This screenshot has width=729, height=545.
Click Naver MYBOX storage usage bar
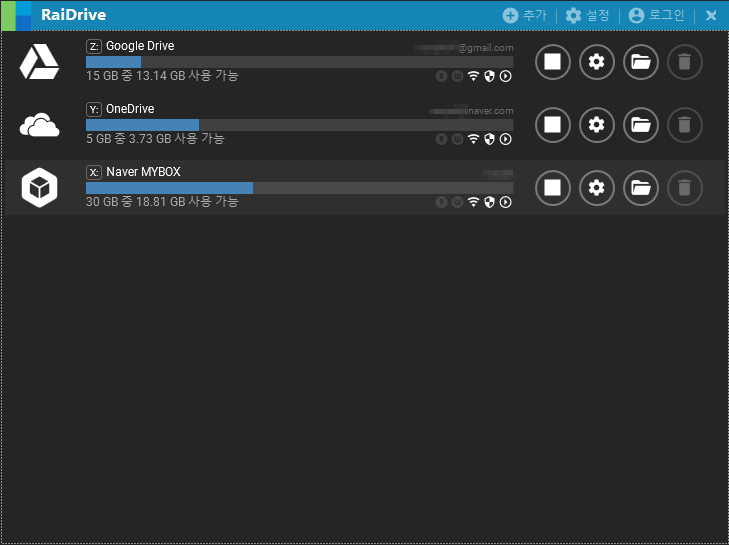[299, 188]
